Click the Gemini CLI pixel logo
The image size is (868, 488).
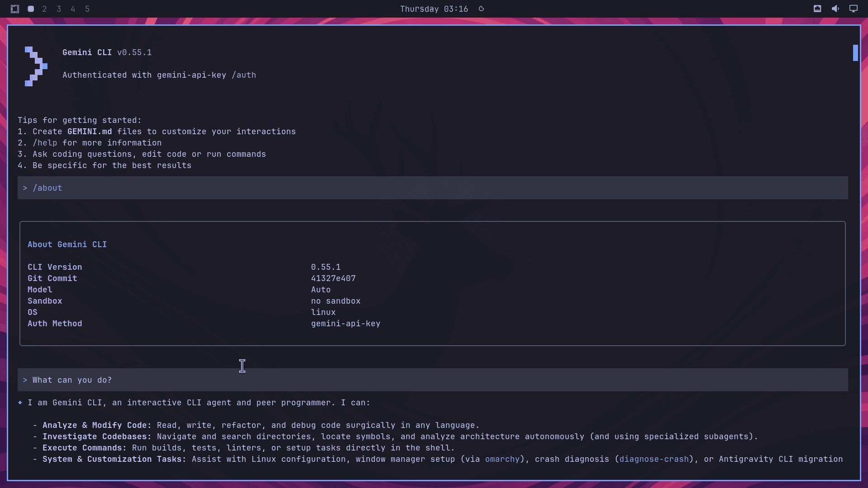(x=36, y=66)
